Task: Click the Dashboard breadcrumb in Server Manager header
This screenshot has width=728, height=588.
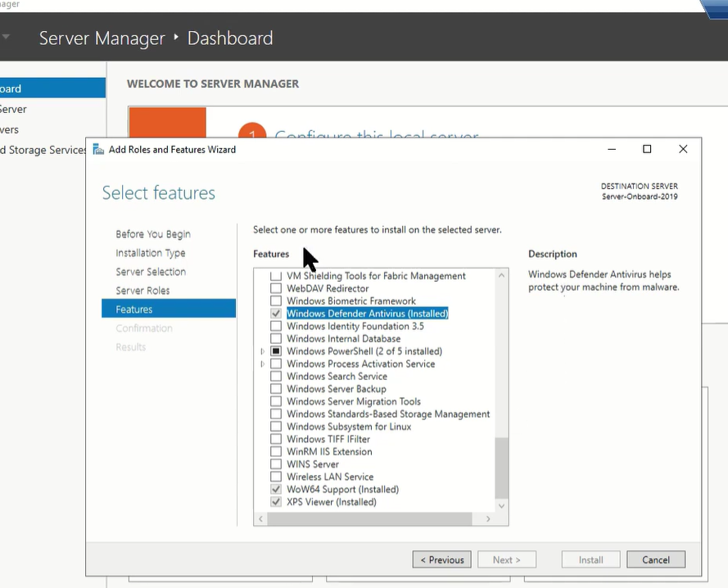Action: pyautogui.click(x=230, y=38)
